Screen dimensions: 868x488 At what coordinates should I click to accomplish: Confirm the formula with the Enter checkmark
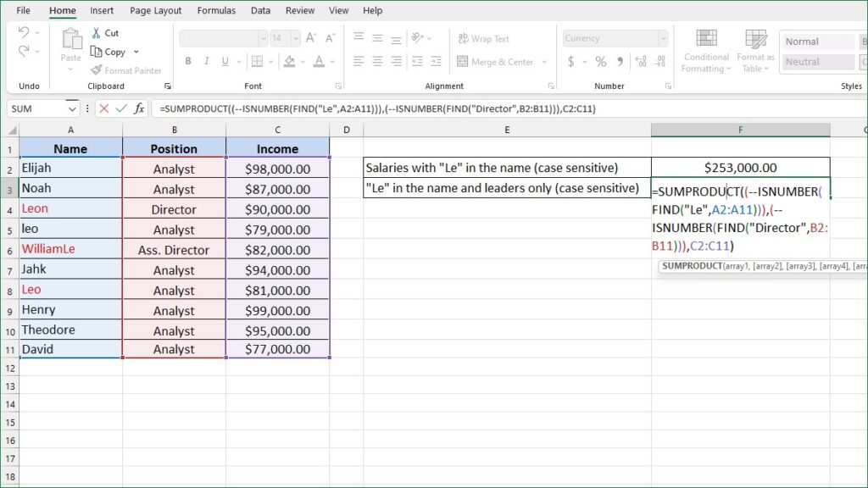tap(120, 108)
